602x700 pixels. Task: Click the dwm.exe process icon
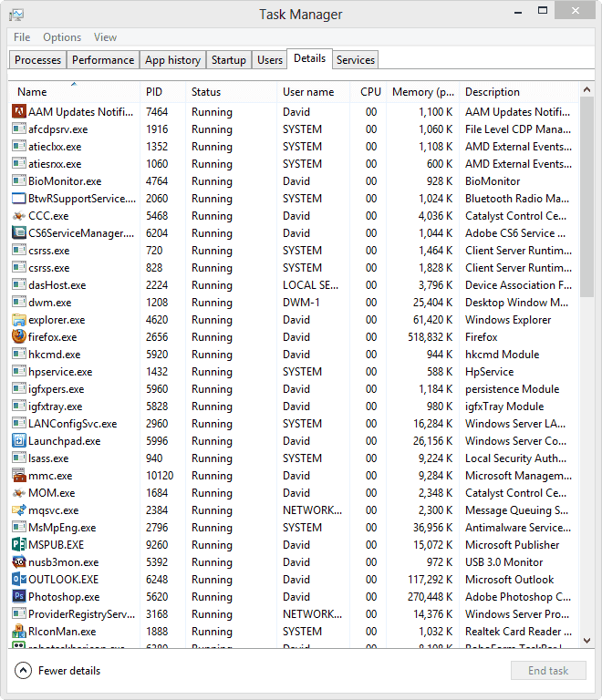click(x=19, y=303)
